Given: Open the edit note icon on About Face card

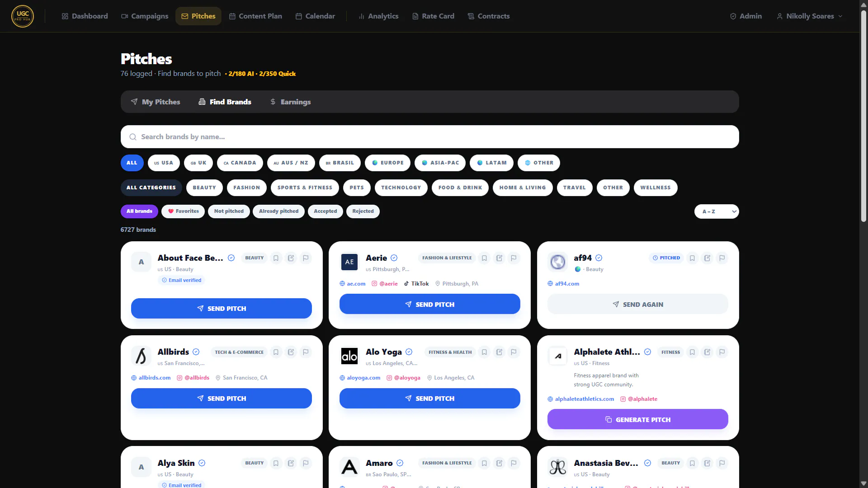Looking at the screenshot, I should pyautogui.click(x=291, y=258).
